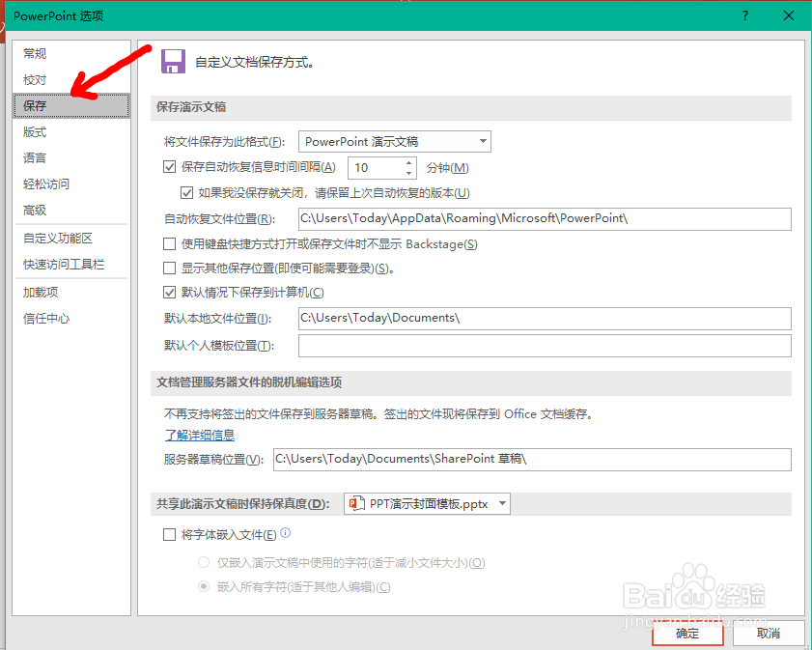Toggle 使用键盘快捷方式时不显示 Backstage option
Image resolution: width=812 pixels, height=650 pixels.
click(x=169, y=242)
